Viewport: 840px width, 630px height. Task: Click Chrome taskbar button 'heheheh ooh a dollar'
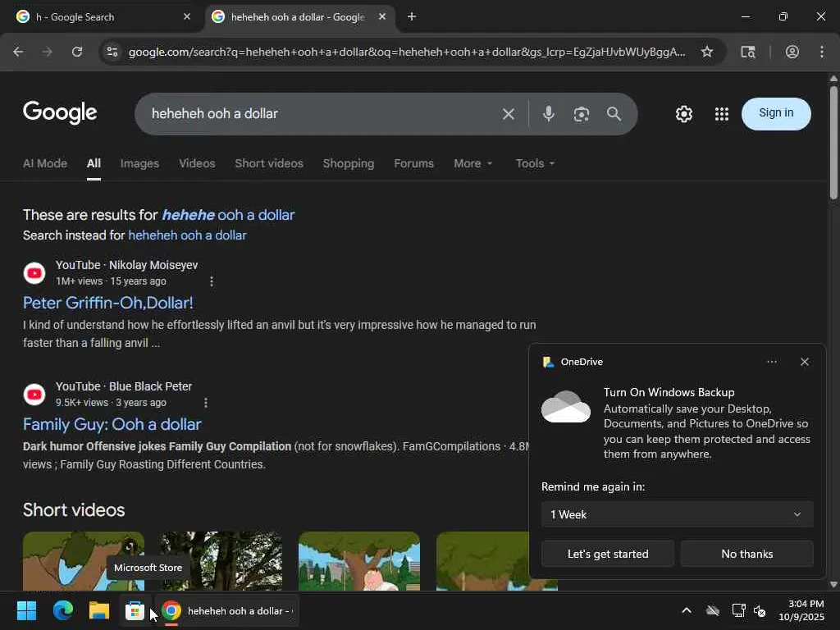(226, 610)
